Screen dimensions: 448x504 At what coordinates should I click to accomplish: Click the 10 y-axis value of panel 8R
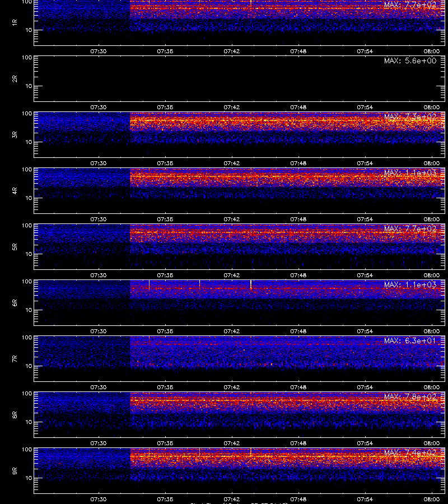(29, 422)
